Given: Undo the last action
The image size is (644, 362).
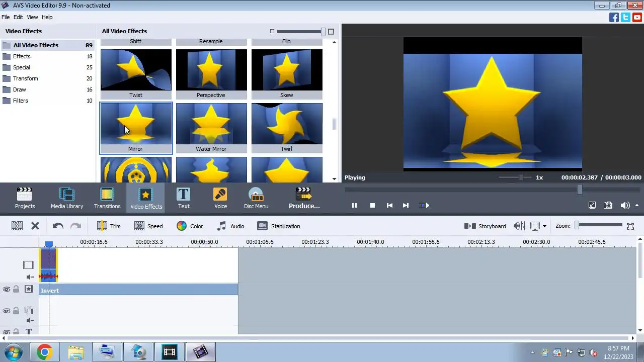Looking at the screenshot, I should [58, 226].
